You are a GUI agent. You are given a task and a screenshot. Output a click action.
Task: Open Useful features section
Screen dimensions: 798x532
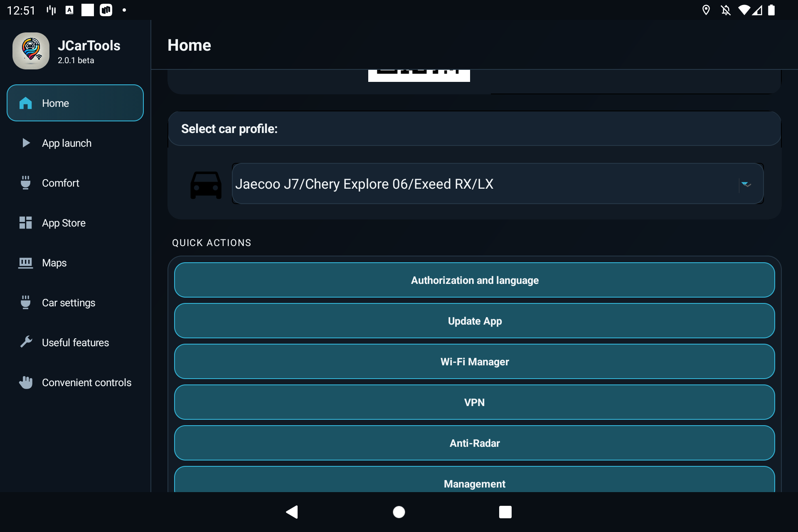click(75, 342)
